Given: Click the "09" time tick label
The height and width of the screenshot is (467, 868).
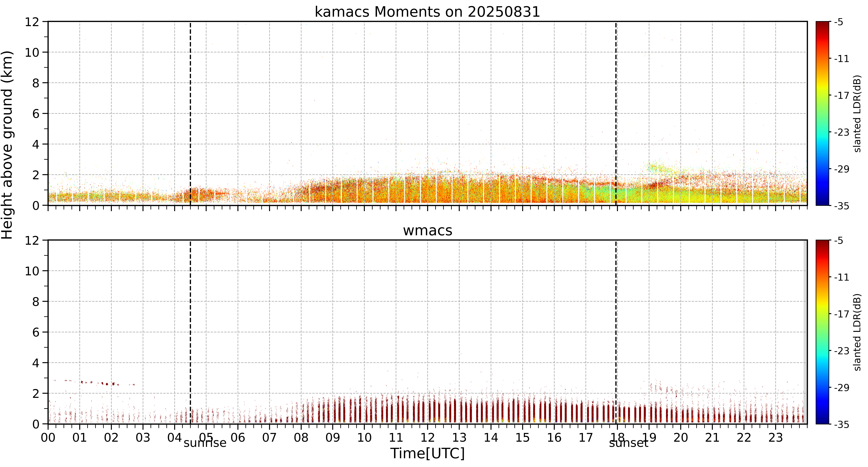Looking at the screenshot, I should pos(333,438).
